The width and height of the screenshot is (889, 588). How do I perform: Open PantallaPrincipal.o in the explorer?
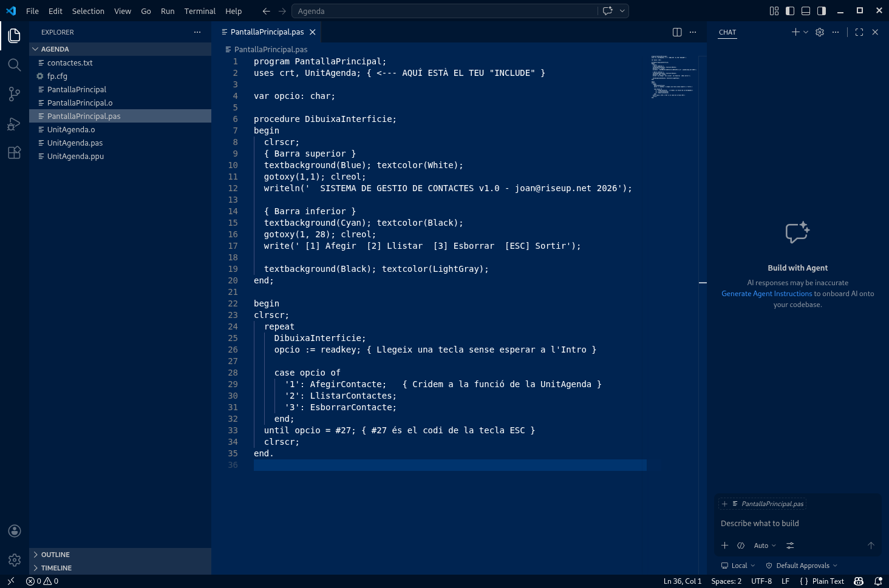point(120,103)
